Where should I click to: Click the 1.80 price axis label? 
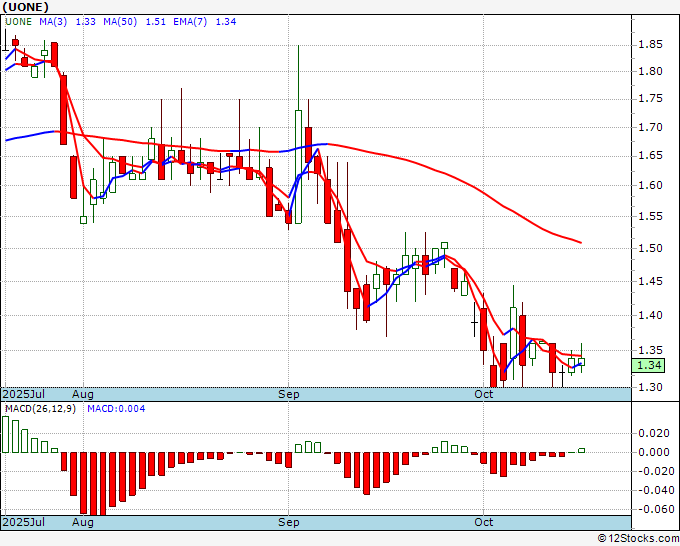(650, 71)
